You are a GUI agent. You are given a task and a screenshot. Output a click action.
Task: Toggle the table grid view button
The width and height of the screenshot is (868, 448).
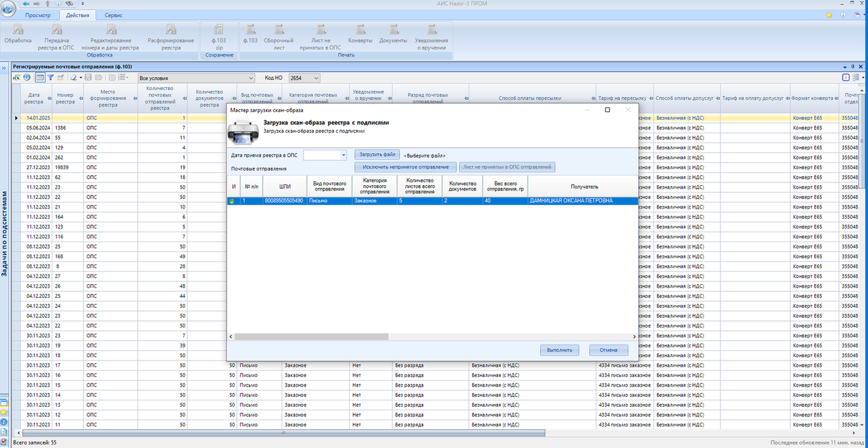coord(40,78)
